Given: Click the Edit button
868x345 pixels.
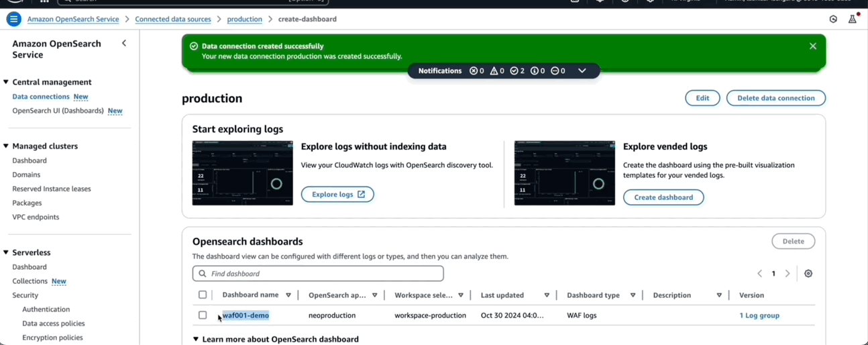Looking at the screenshot, I should [702, 98].
